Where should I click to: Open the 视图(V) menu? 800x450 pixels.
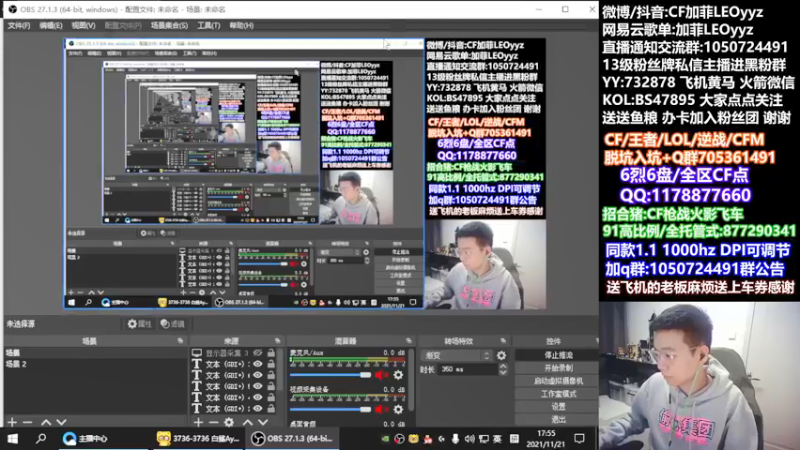point(83,26)
